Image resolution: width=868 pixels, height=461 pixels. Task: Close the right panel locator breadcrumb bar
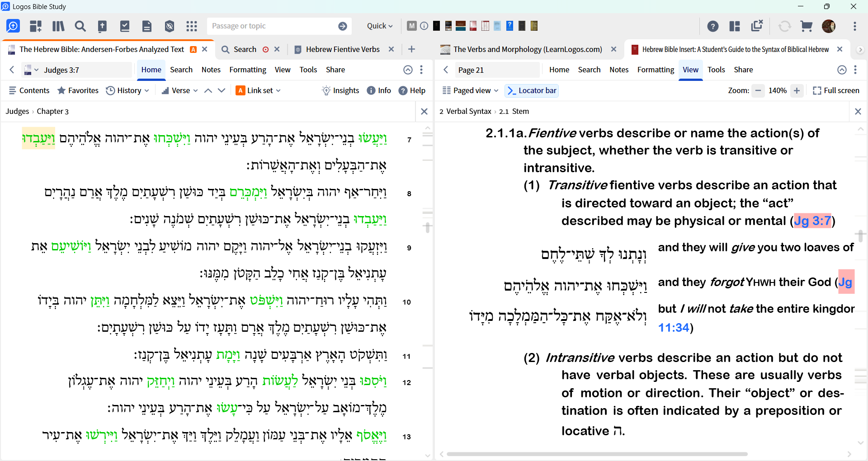coord(858,111)
